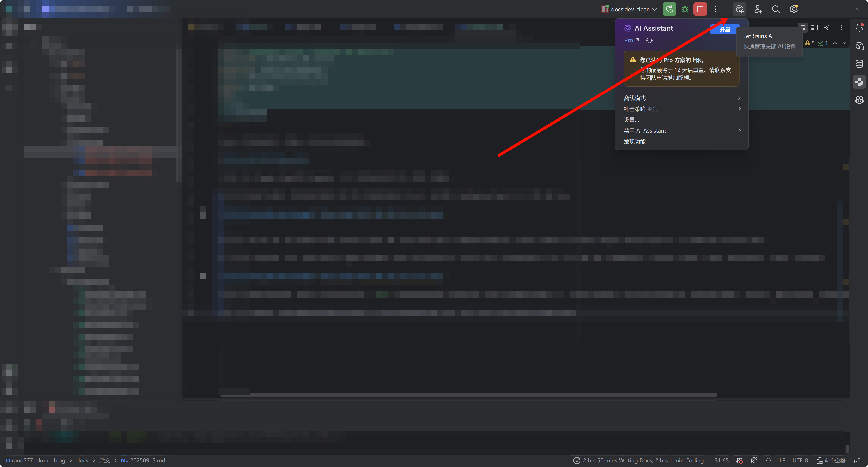This screenshot has height=467, width=868.
Task: Click the JetBrains AI toolbar icon
Action: 739,9
